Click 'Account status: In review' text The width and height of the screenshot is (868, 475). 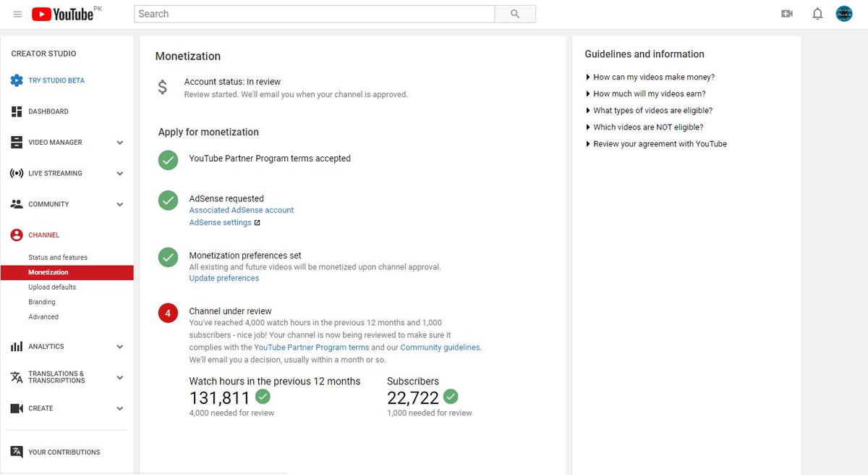tap(232, 82)
